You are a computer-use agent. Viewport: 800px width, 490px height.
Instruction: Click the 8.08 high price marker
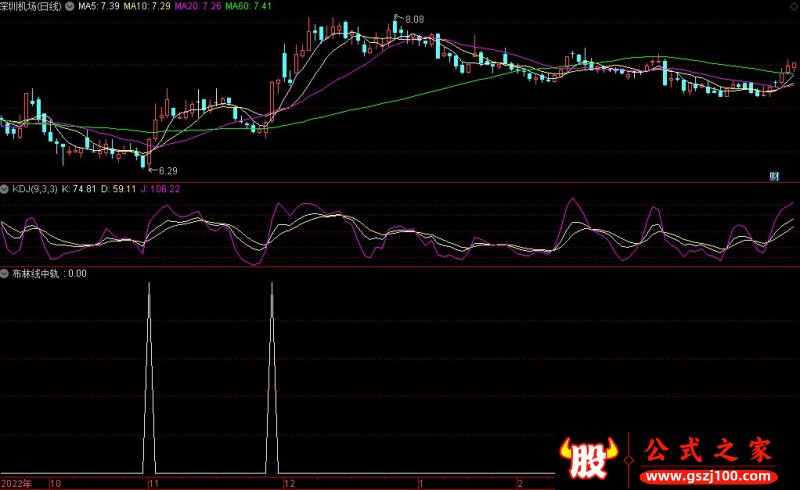(x=414, y=19)
